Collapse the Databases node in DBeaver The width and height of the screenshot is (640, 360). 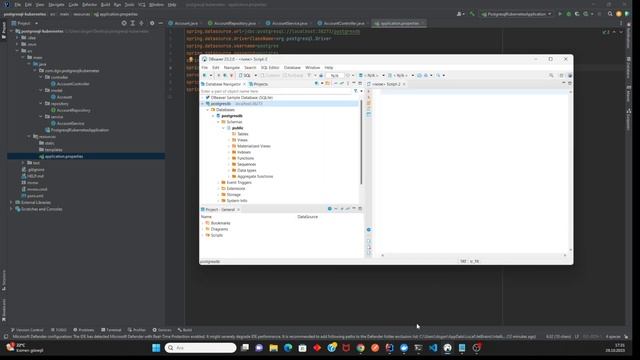208,110
